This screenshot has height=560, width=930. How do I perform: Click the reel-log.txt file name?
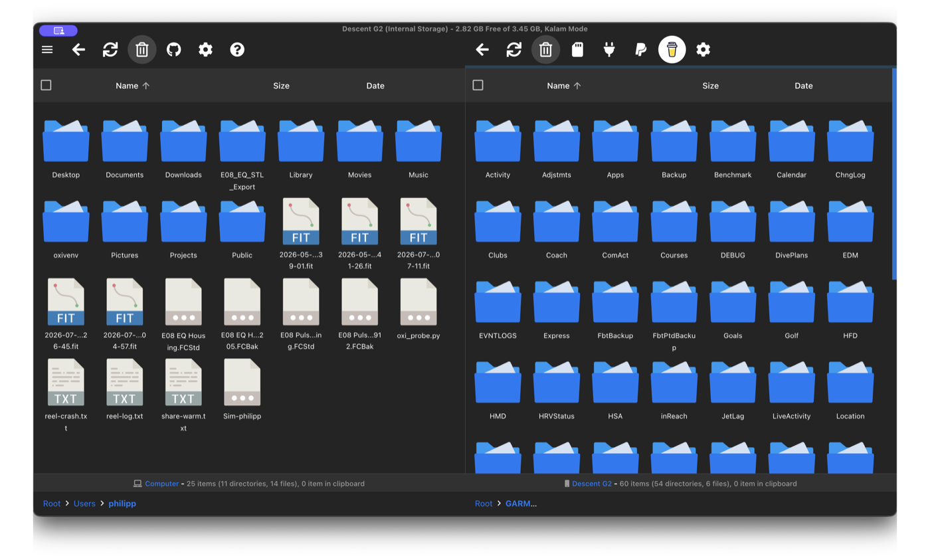click(124, 417)
